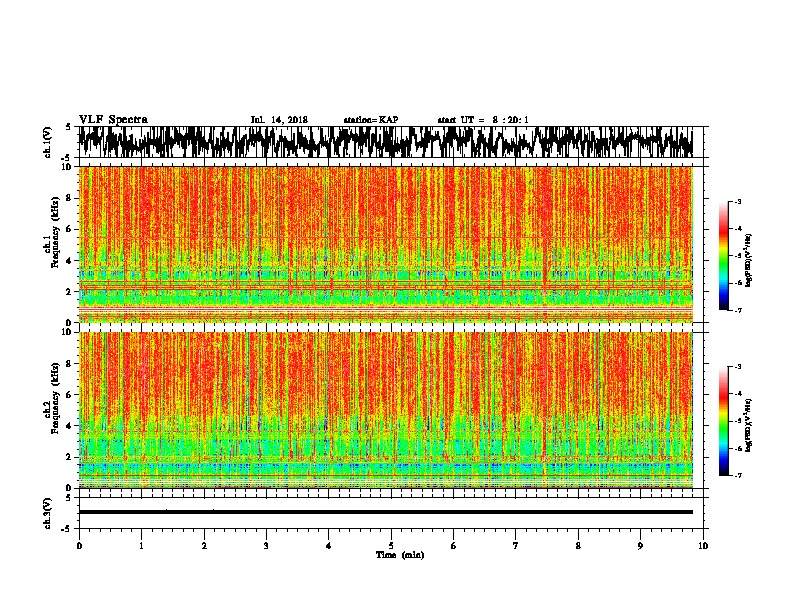Click the time axis tick label "7"

[x=516, y=546]
